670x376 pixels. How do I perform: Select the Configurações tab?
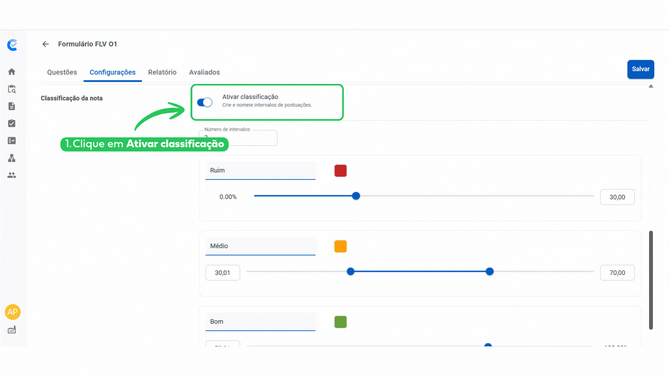click(x=112, y=72)
